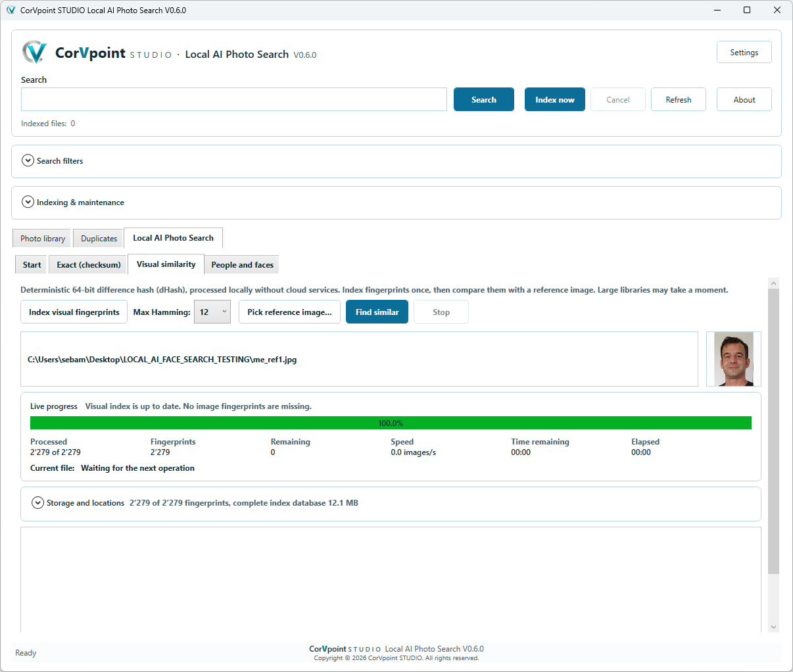Click the Cancel button
This screenshot has width=793, height=672.
(x=618, y=99)
